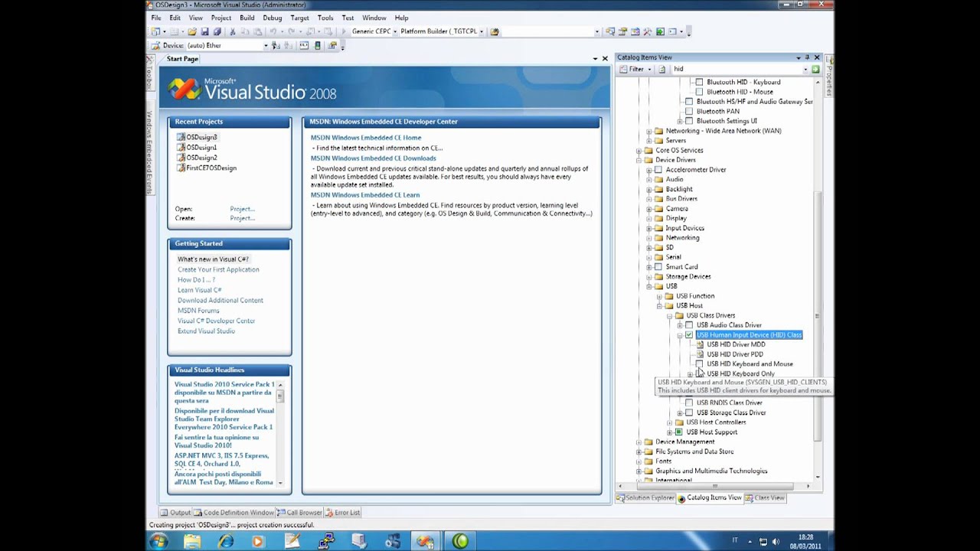Open the File menu

[x=156, y=18]
